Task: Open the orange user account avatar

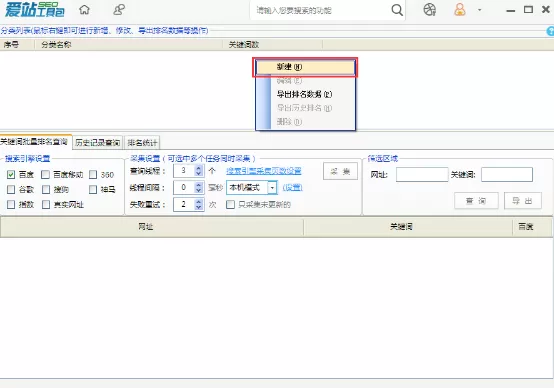Action: pos(460,10)
